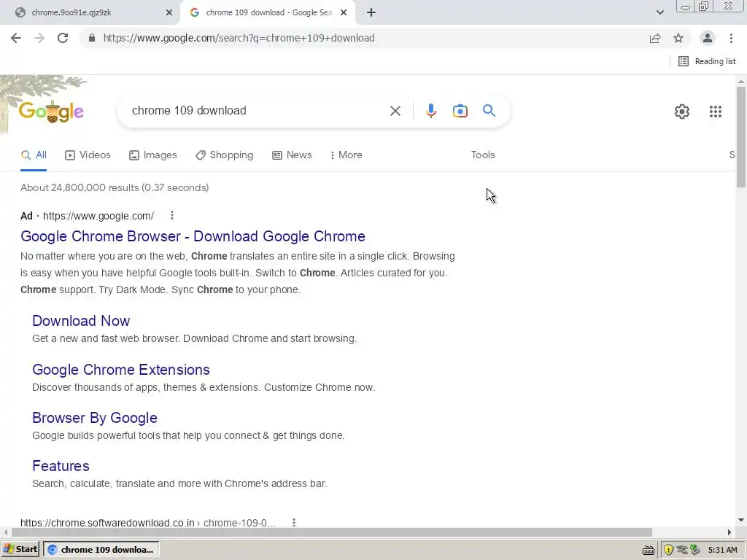The image size is (747, 560).
Task: Start voice search with the microphone
Action: pyautogui.click(x=430, y=111)
